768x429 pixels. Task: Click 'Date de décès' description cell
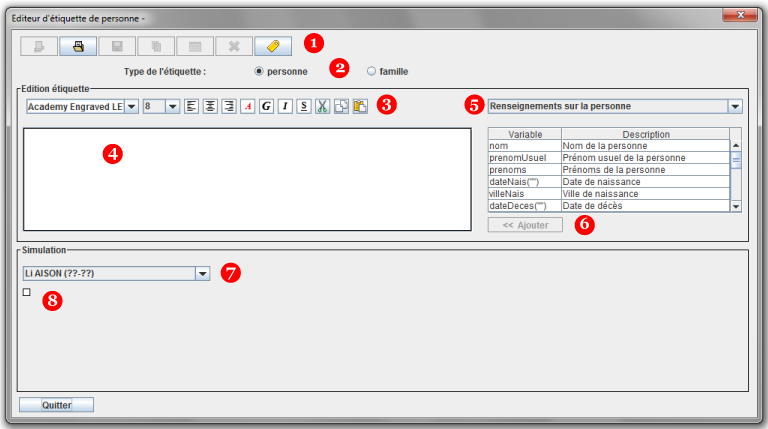pos(646,206)
